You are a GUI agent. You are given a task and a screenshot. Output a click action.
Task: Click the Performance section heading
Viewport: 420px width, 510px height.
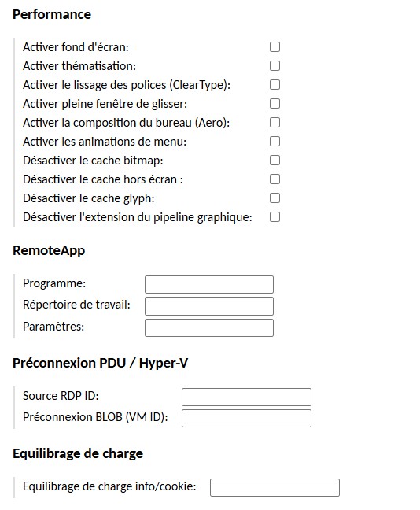pos(52,14)
